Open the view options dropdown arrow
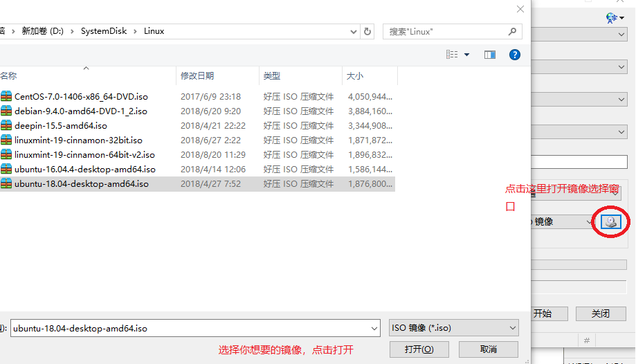This screenshot has width=636, height=364. point(467,55)
